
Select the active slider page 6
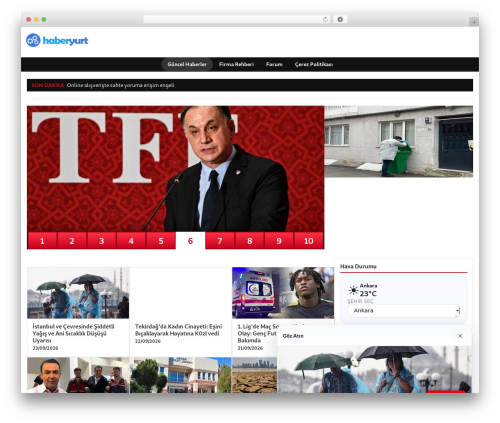[190, 241]
